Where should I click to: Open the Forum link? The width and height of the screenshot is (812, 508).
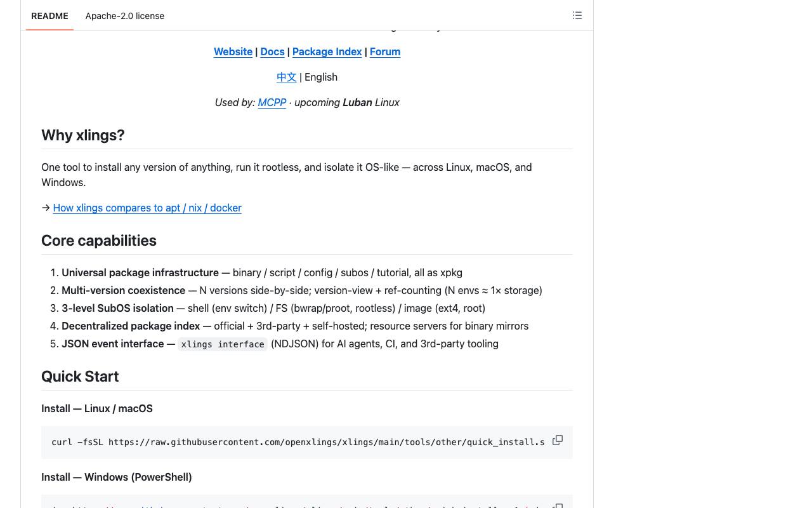385,52
